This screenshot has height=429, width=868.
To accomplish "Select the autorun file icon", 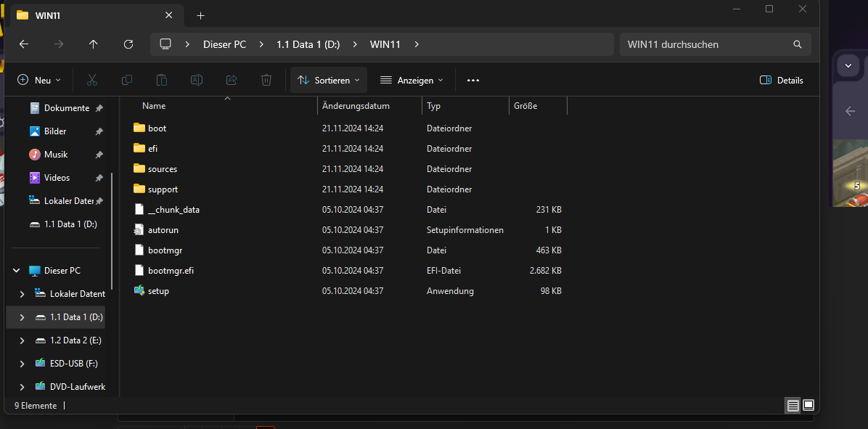I will (x=139, y=229).
